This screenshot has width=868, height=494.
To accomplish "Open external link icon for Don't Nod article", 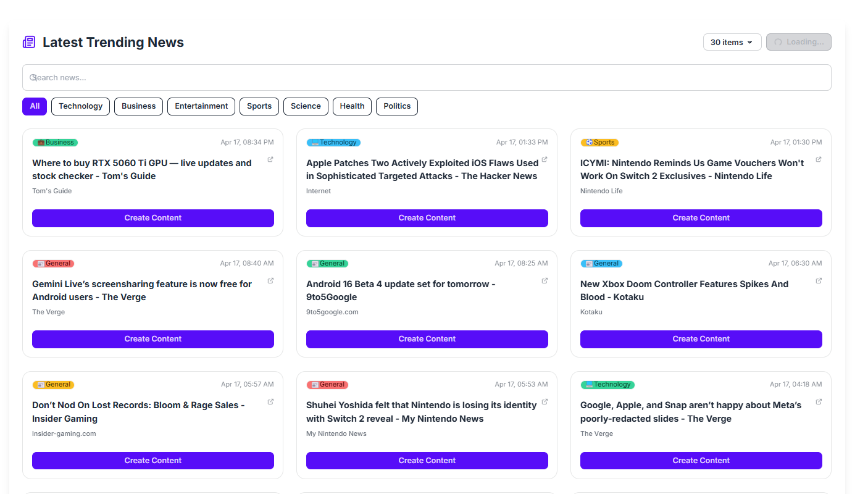I will click(270, 401).
